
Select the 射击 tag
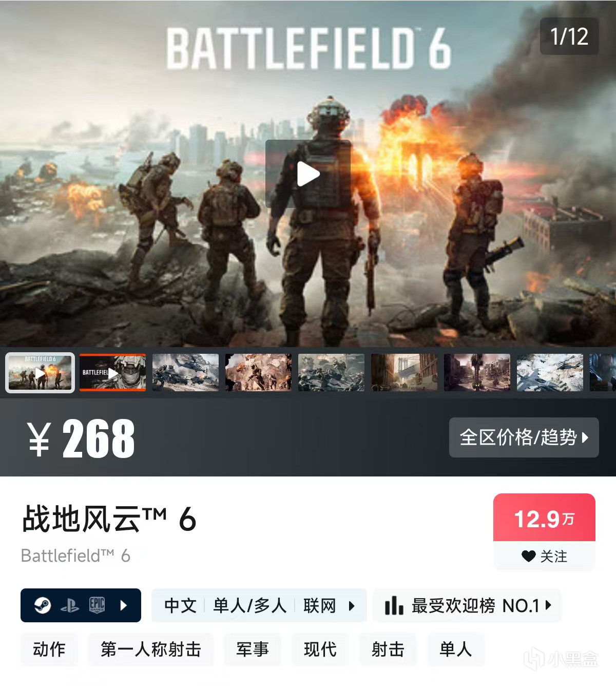tap(388, 650)
